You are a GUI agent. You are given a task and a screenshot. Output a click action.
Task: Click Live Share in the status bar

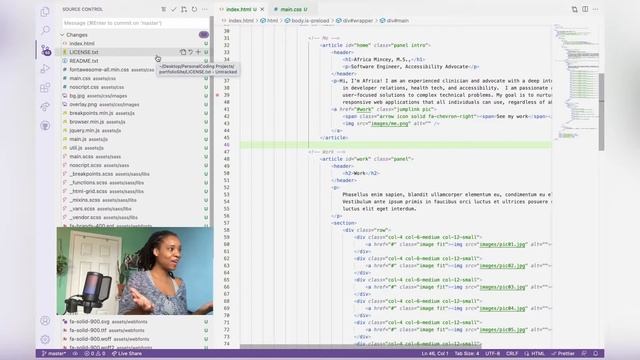pos(127,353)
